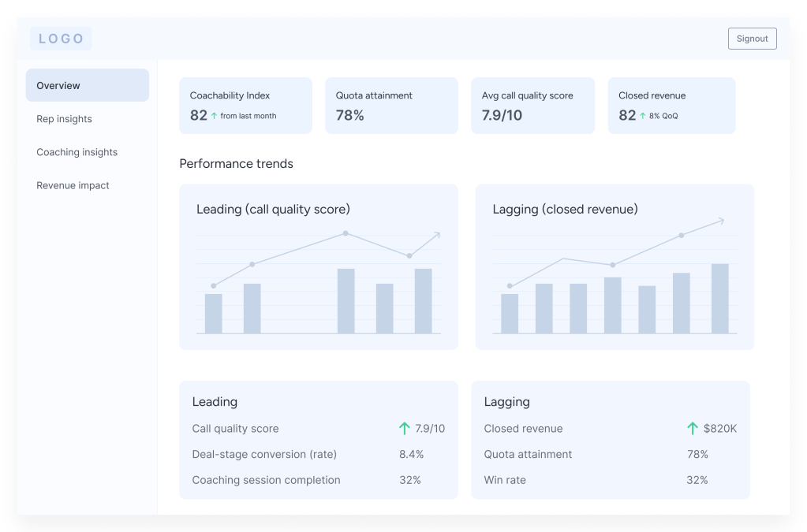Click the green up arrow beside 7.9/10
Screen dimensions: 807x532
[405, 429]
